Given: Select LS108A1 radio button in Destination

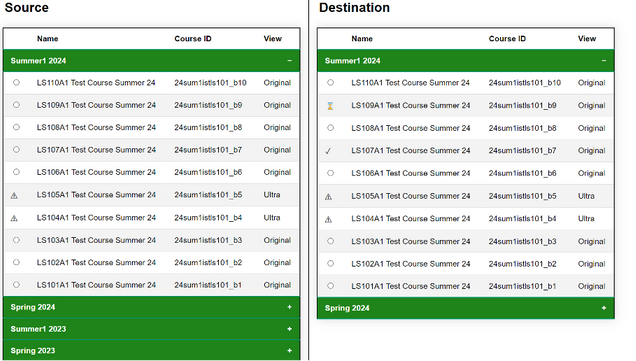Looking at the screenshot, I should [331, 128].
